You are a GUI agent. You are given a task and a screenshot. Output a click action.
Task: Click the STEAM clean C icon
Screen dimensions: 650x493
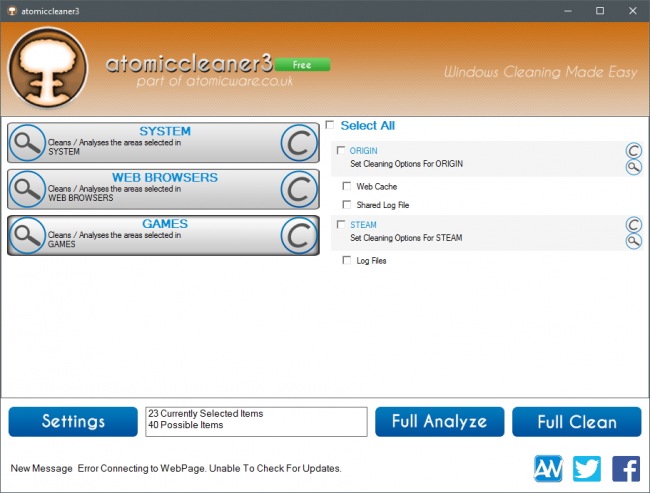pos(633,225)
